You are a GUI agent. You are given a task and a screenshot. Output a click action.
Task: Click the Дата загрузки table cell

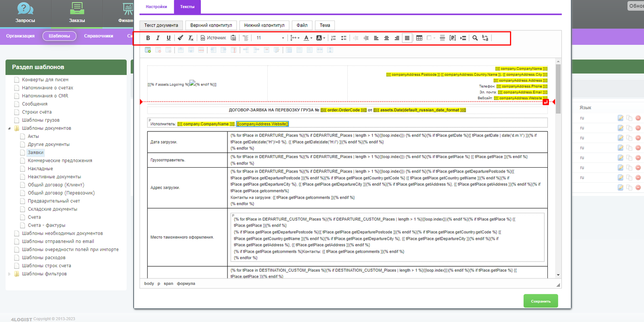[x=188, y=142]
